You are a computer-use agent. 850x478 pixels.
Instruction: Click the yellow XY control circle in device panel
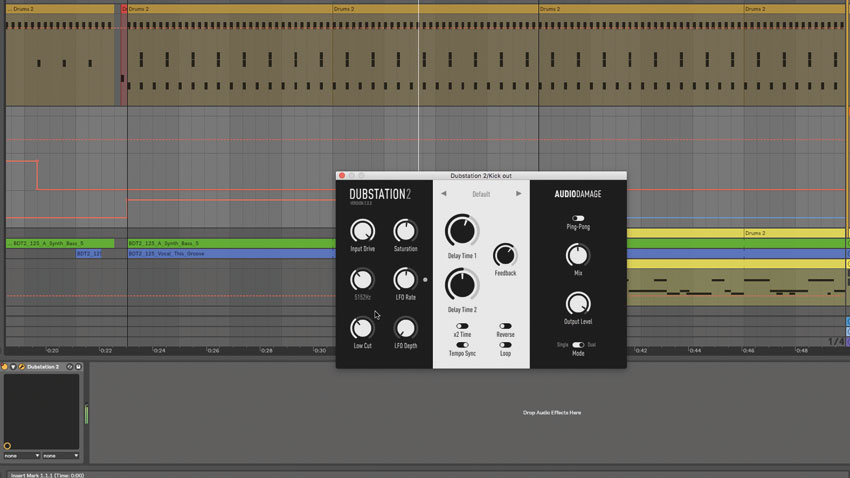pos(7,446)
